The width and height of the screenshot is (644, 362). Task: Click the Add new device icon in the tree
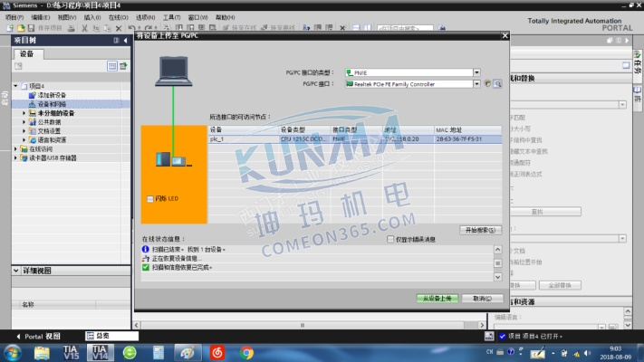coord(32,95)
